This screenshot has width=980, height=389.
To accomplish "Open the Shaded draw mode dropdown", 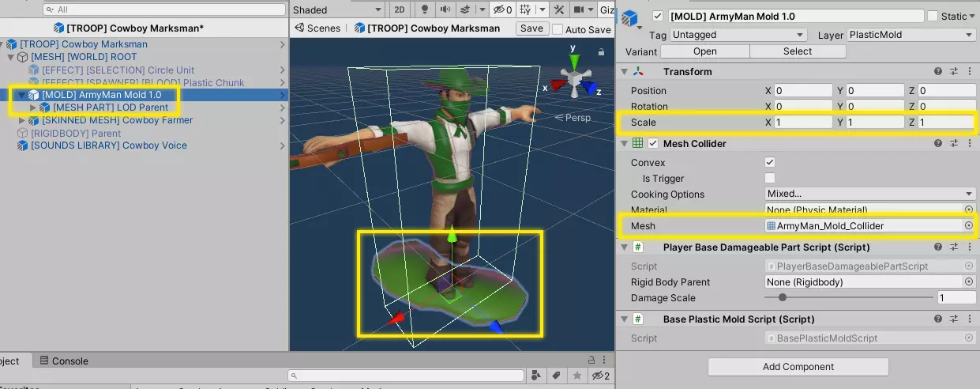I will pyautogui.click(x=336, y=9).
